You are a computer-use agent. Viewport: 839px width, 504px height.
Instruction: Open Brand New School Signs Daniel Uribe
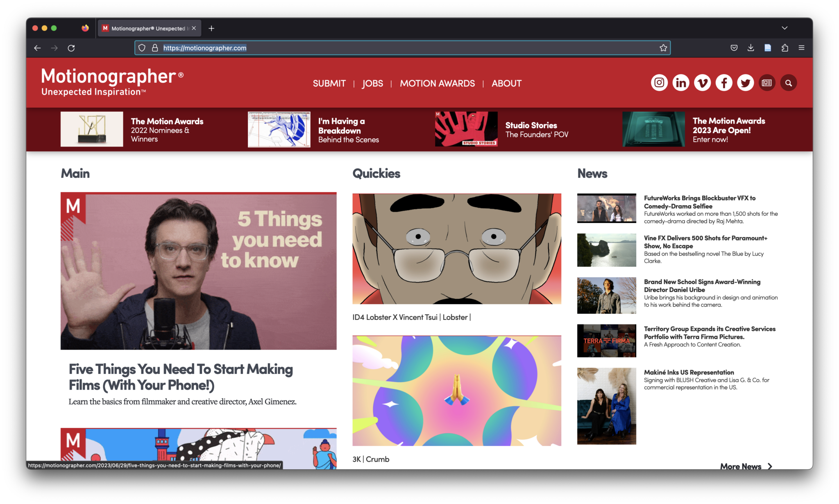(x=702, y=285)
